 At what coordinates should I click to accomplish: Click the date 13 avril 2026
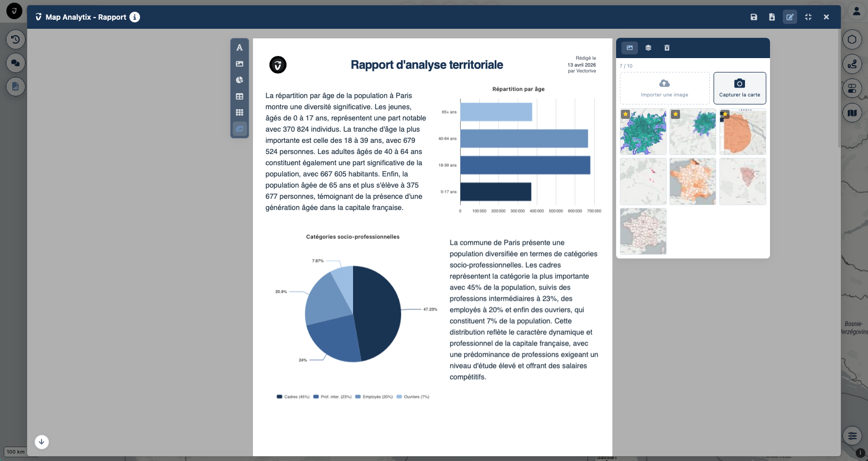tap(582, 65)
